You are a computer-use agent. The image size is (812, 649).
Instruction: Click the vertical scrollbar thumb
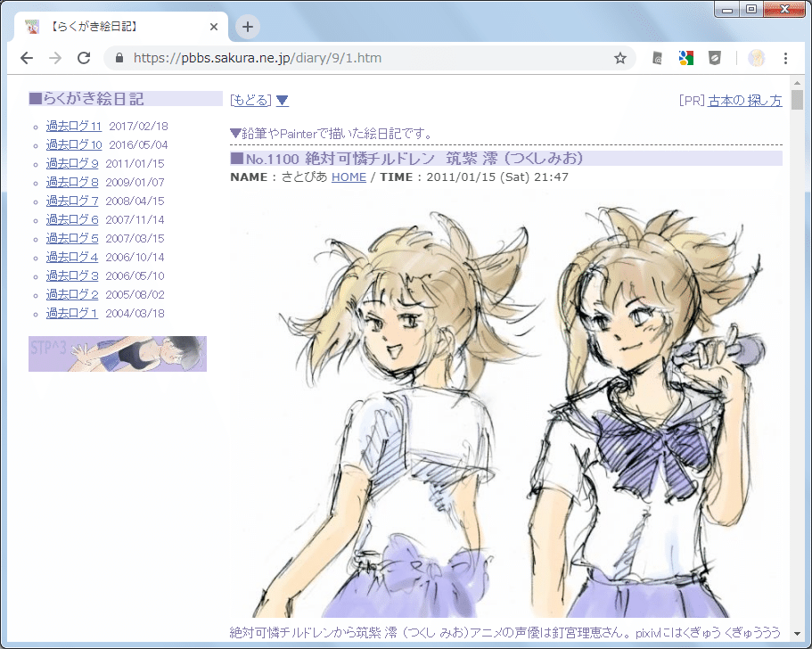[x=797, y=100]
